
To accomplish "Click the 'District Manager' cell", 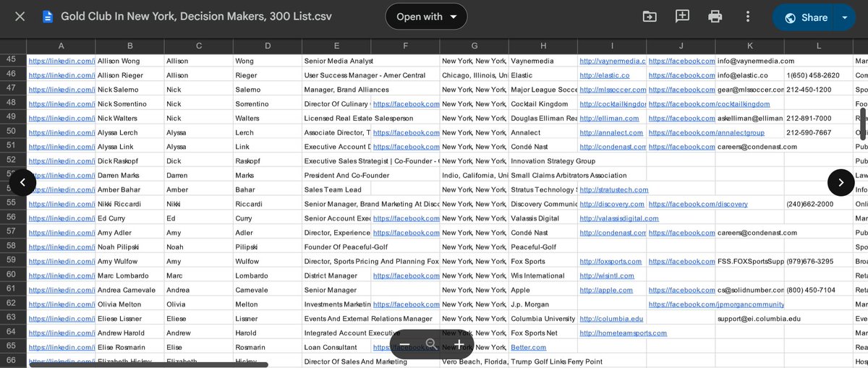I will coord(336,275).
